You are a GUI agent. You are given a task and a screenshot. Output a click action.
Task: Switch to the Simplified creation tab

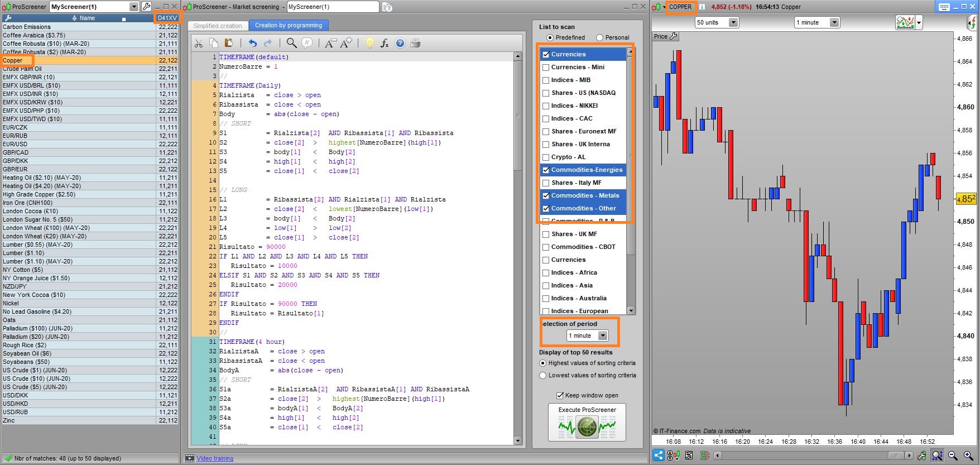coord(218,26)
